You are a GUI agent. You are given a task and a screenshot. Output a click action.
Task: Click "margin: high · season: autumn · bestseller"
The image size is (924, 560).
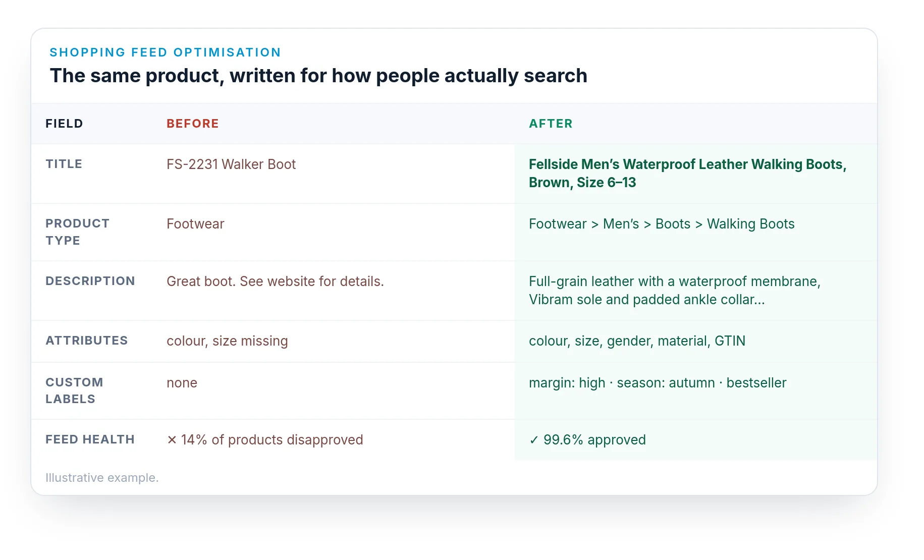658,383
